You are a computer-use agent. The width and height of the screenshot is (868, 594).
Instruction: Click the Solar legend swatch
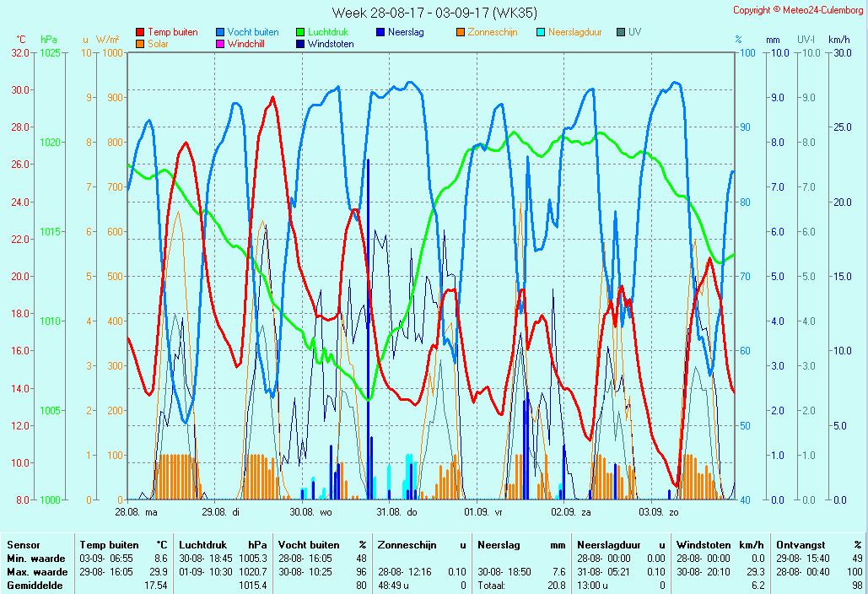coord(140,44)
